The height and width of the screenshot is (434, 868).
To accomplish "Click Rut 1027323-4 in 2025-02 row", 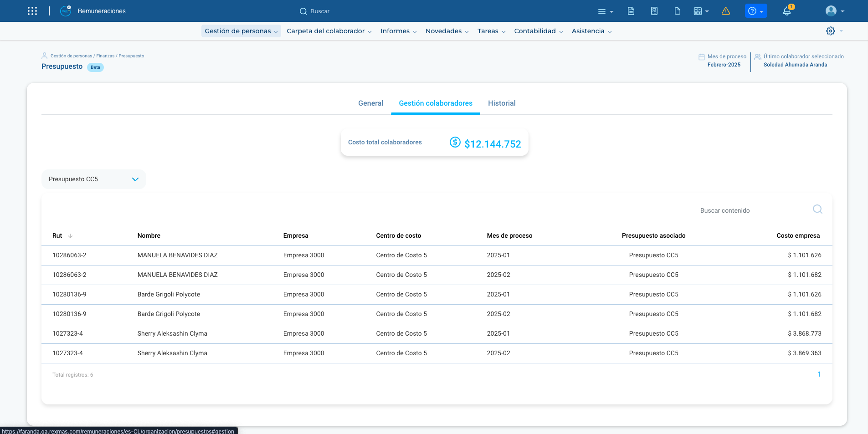I will click(x=67, y=353).
